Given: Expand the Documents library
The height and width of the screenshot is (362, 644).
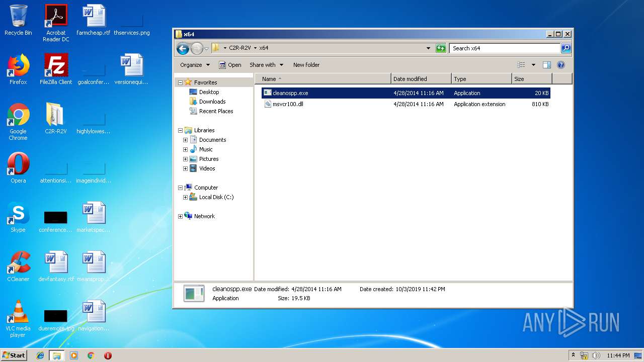Looking at the screenshot, I should tap(185, 140).
